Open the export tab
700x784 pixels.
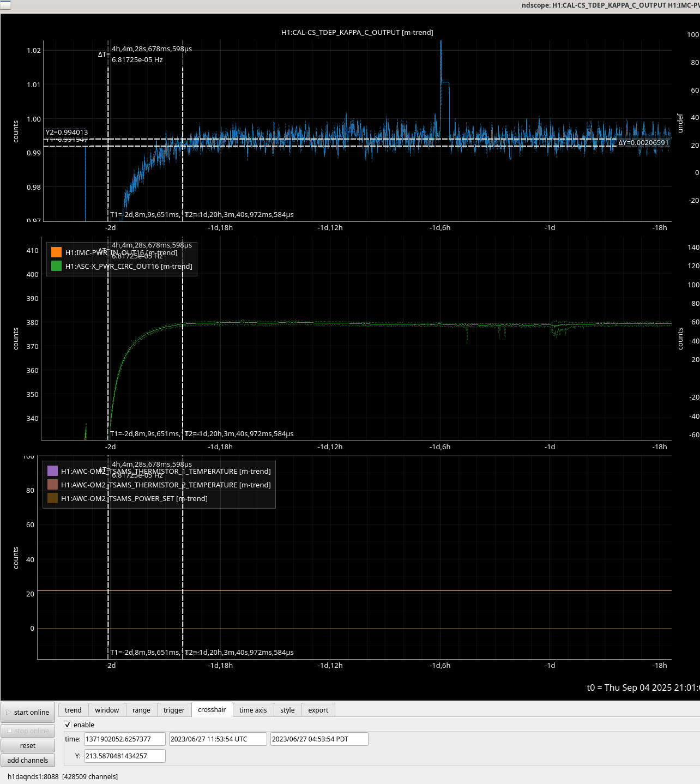[318, 710]
